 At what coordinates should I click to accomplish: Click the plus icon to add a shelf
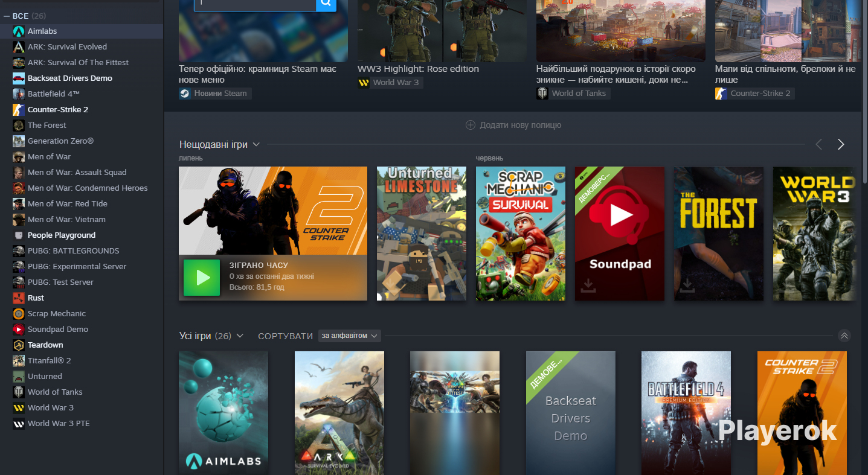tap(471, 125)
